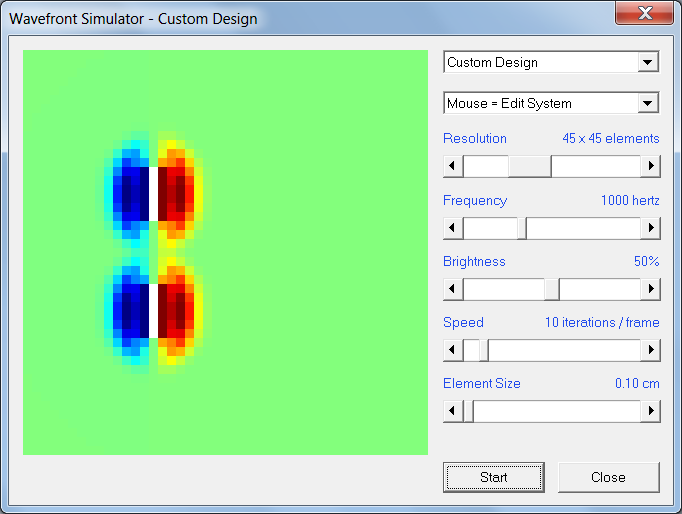
Task: Click the '0.10 cm' value
Action: pyautogui.click(x=637, y=383)
